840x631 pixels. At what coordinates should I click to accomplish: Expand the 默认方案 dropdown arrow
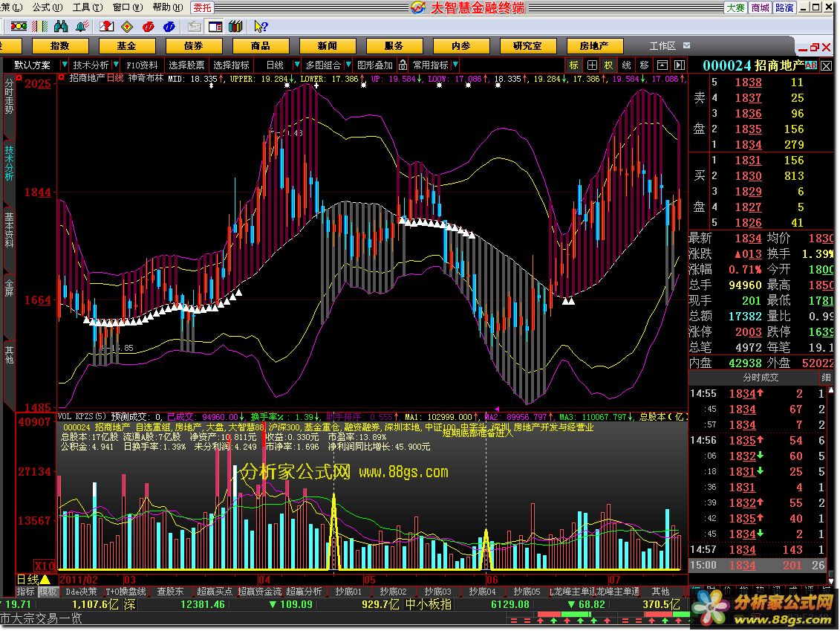[65, 65]
